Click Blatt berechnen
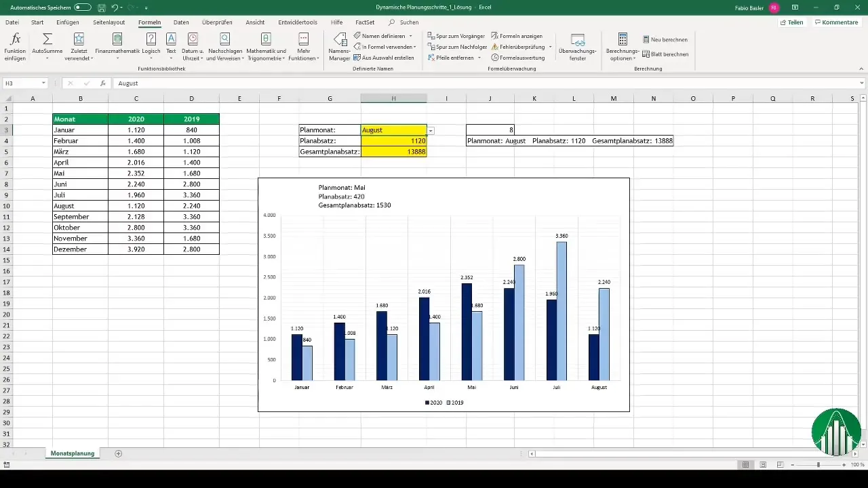Screen dimensions: 868x488 pos(665,54)
